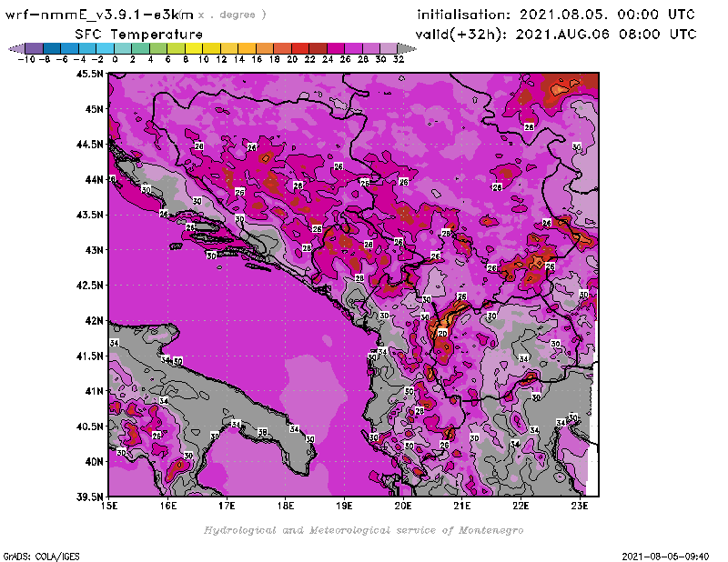
Task: Click the purple legend swatch between -10 and -8
Action: (35, 48)
